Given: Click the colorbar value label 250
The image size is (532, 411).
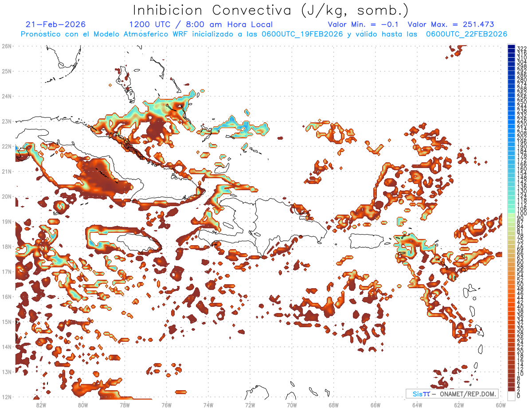Looking at the screenshot, I should 522,102.
